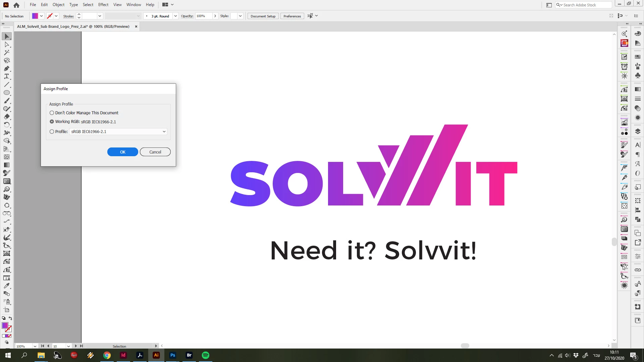Select the Profile radio option
This screenshot has width=644, height=362.
(52, 132)
